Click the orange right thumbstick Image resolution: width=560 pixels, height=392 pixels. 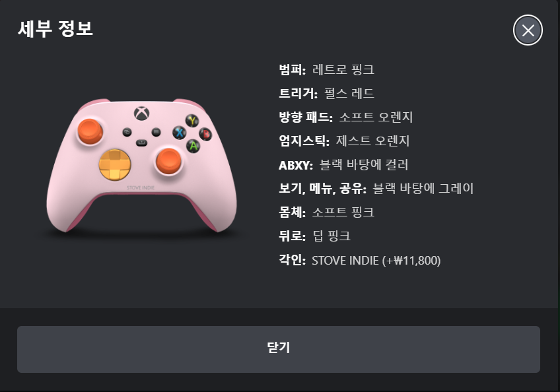168,161
